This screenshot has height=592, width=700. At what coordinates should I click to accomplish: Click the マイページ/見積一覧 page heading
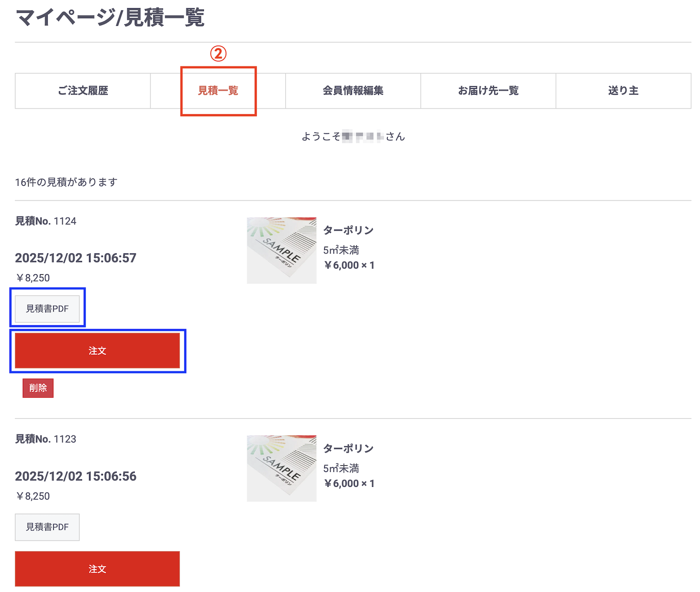(x=110, y=18)
